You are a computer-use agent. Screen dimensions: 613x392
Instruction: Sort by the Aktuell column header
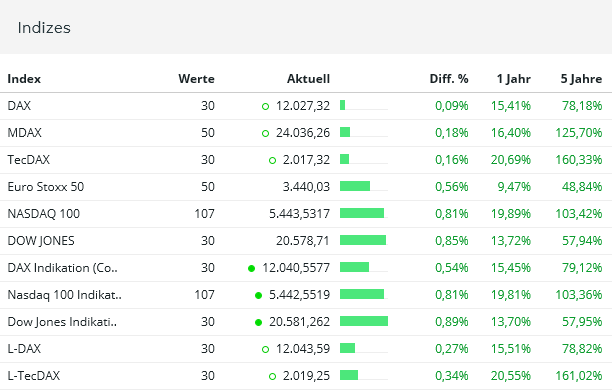(308, 79)
